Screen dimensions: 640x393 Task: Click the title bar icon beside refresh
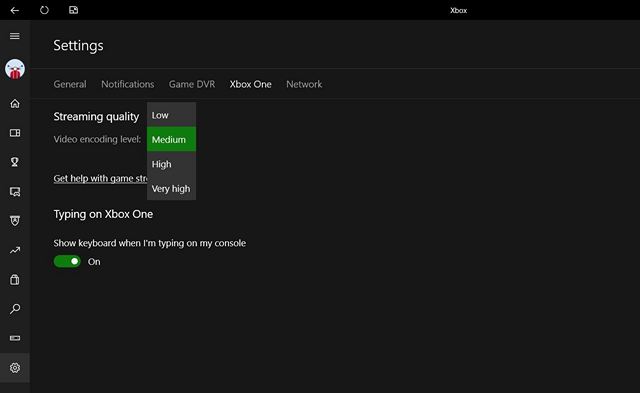(73, 10)
